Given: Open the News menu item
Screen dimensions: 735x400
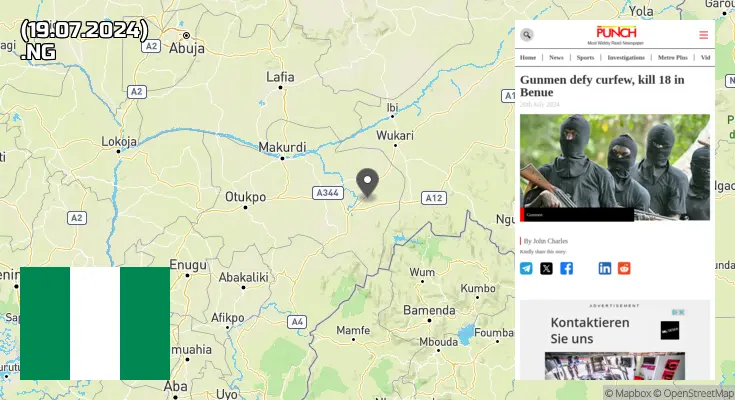Looking at the screenshot, I should click(556, 58).
